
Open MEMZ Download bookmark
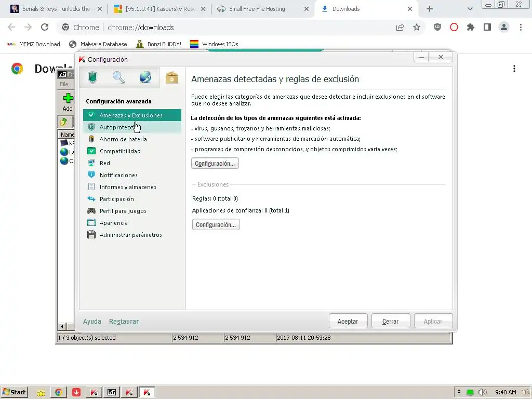tap(34, 44)
